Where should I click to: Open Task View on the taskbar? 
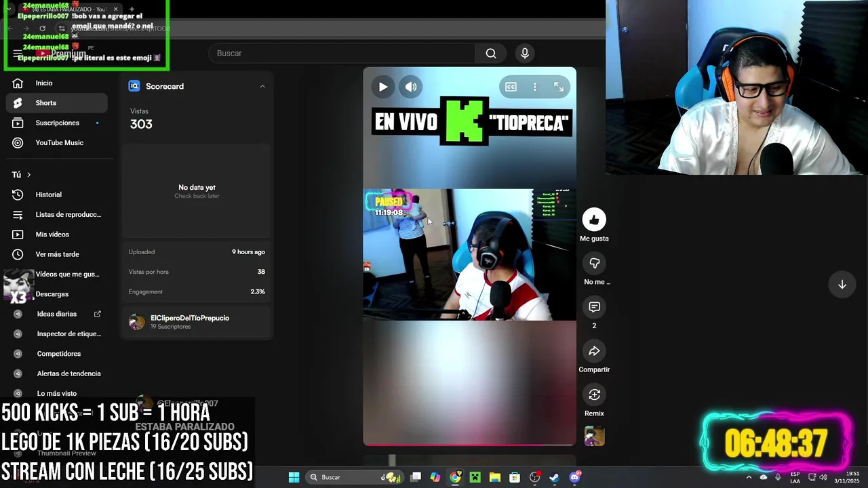(416, 477)
